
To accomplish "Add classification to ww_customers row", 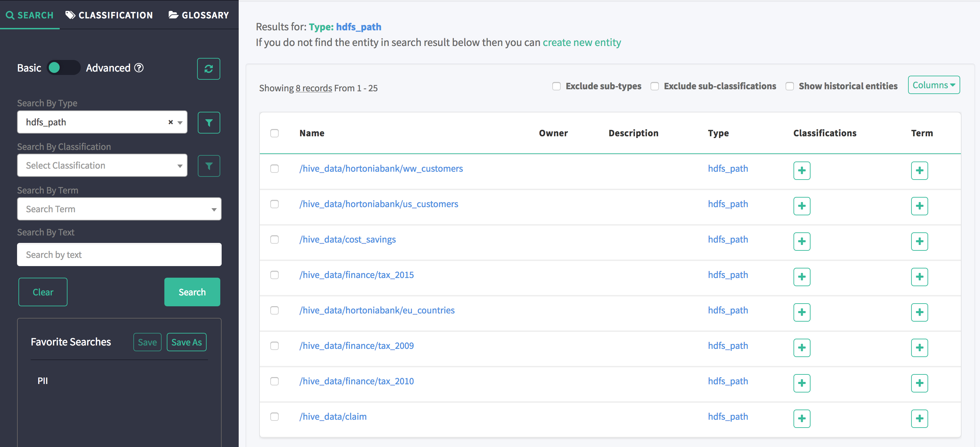I will 801,170.
